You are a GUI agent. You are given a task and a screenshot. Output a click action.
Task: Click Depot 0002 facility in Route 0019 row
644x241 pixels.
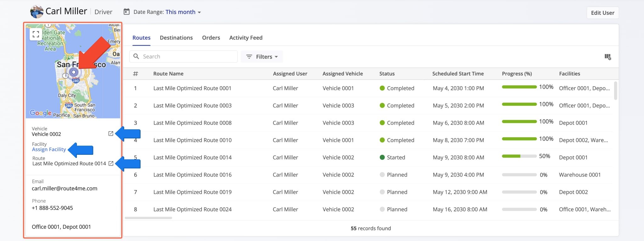pos(573,192)
